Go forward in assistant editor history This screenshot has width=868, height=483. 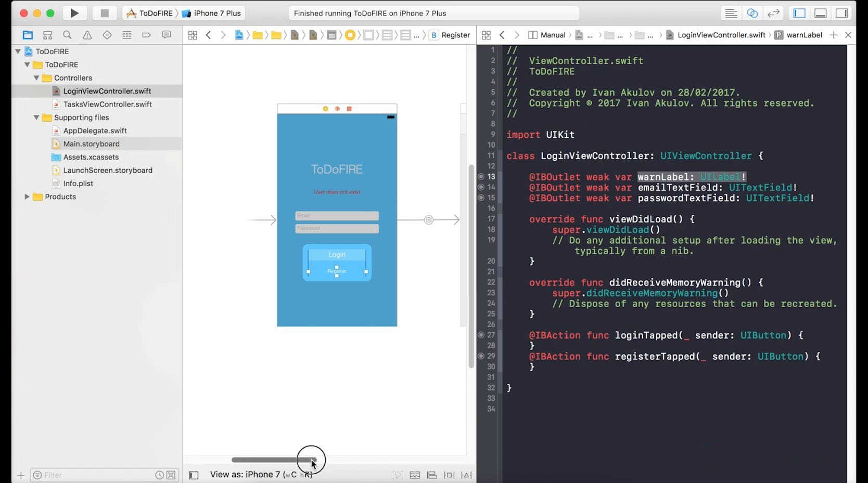517,35
